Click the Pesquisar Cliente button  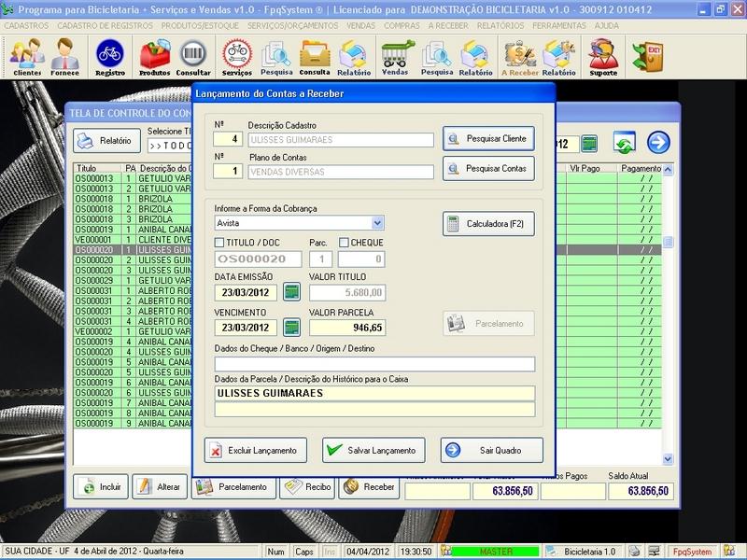point(487,139)
